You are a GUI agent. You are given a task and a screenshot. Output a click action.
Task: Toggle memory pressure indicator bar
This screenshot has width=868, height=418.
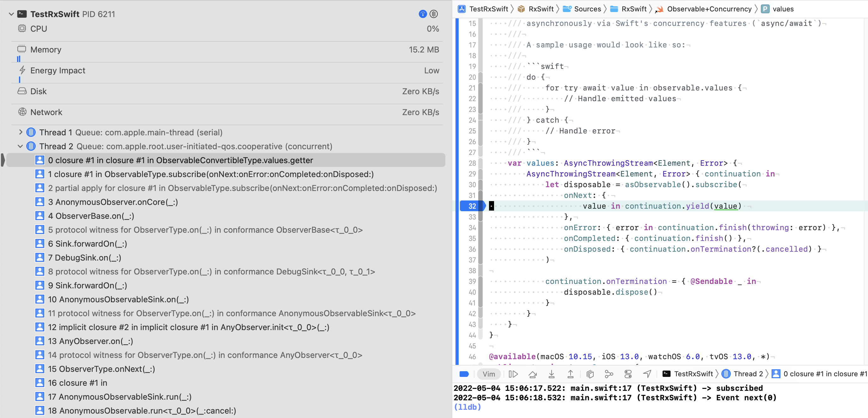18,60
